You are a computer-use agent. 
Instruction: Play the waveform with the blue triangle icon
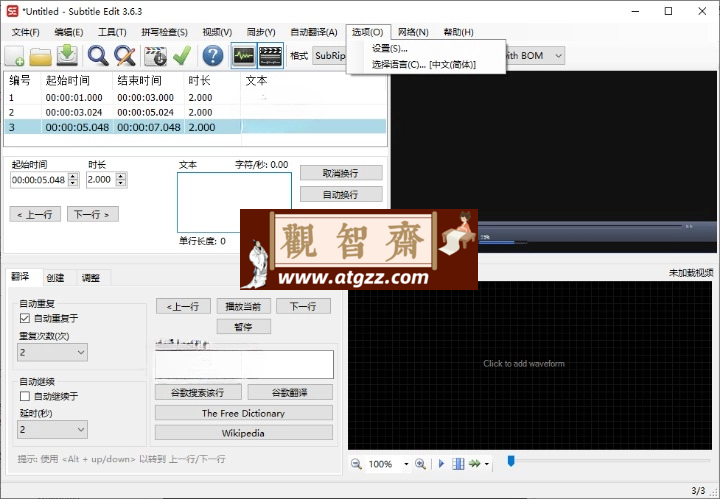[441, 464]
